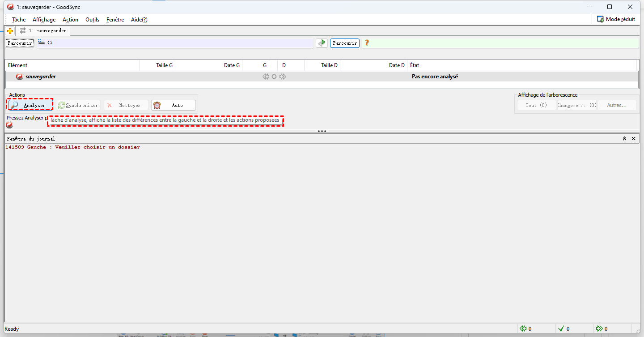The height and width of the screenshot is (337, 644).
Task: Click the "Ready" status bar text
Action: click(12, 329)
